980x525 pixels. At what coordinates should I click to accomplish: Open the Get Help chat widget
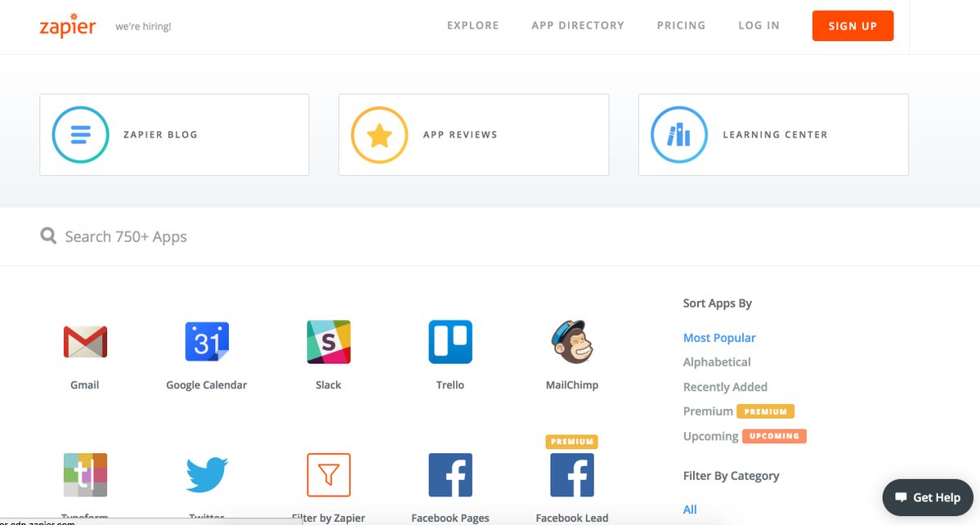click(x=927, y=497)
